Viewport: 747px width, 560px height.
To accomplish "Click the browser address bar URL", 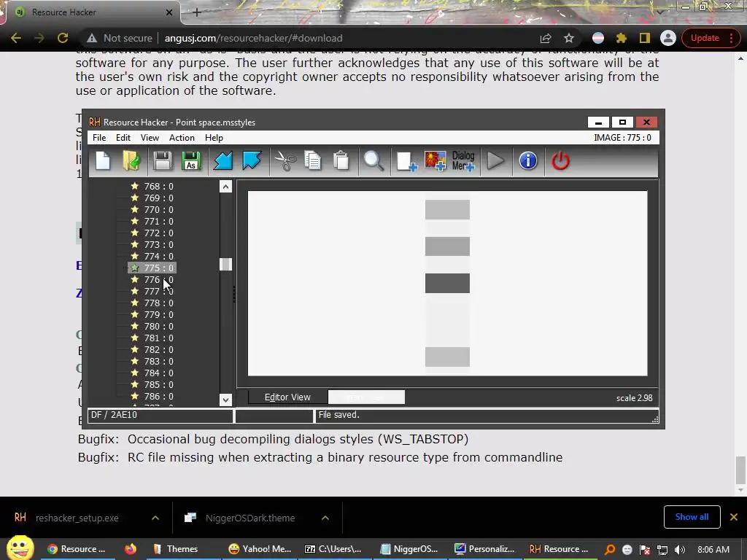I will pos(253,38).
